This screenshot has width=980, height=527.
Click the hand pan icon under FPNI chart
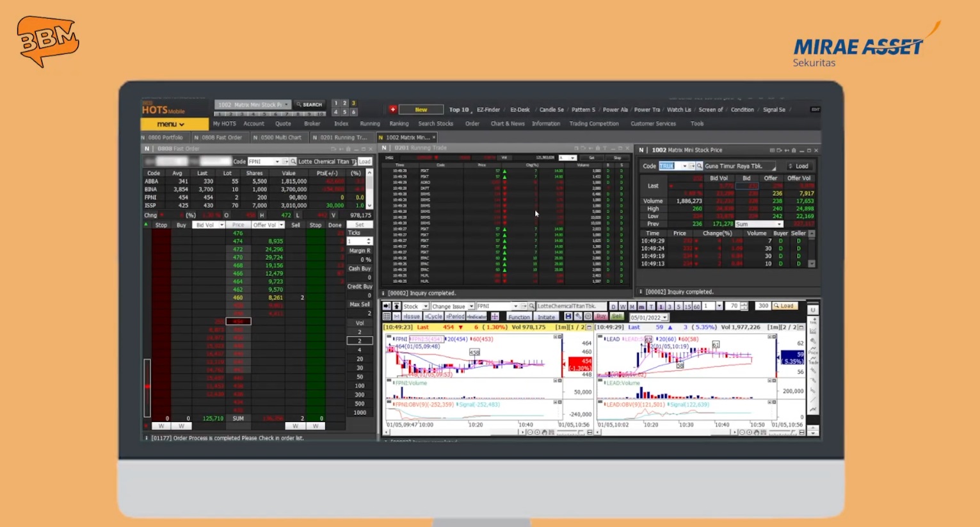544,432
